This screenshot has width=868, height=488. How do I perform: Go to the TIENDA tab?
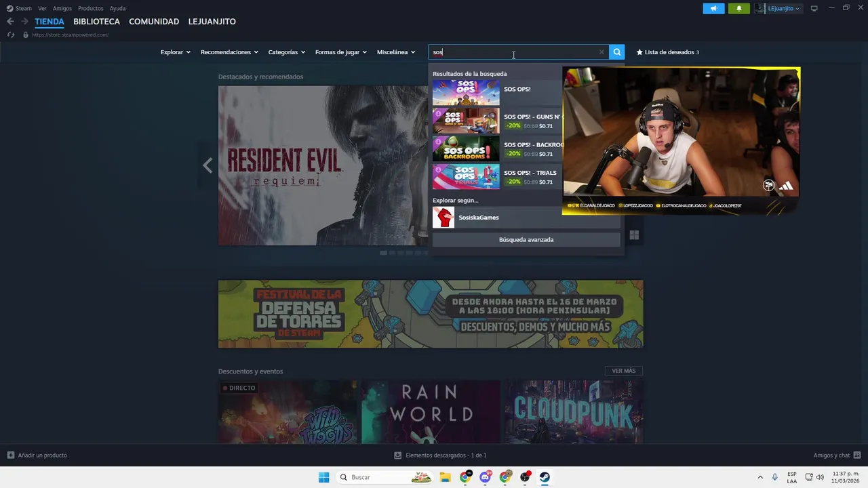[50, 22]
